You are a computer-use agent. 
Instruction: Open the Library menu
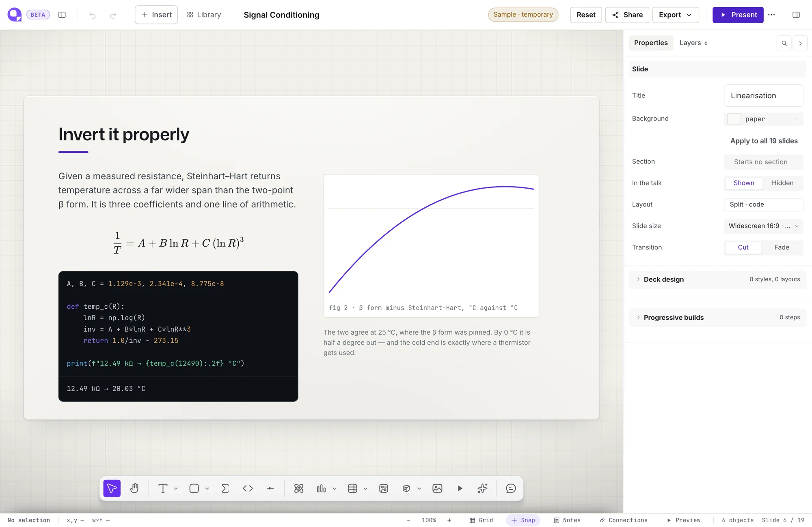[x=204, y=15]
